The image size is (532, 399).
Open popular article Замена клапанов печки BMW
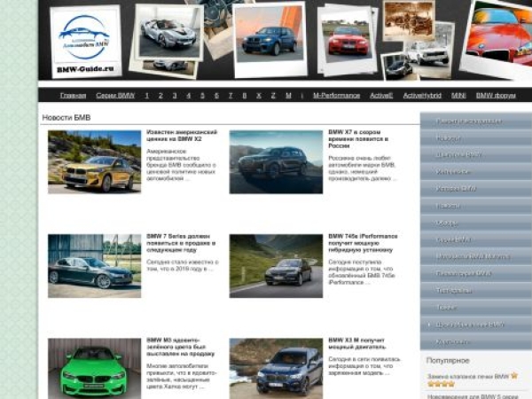[468, 376]
